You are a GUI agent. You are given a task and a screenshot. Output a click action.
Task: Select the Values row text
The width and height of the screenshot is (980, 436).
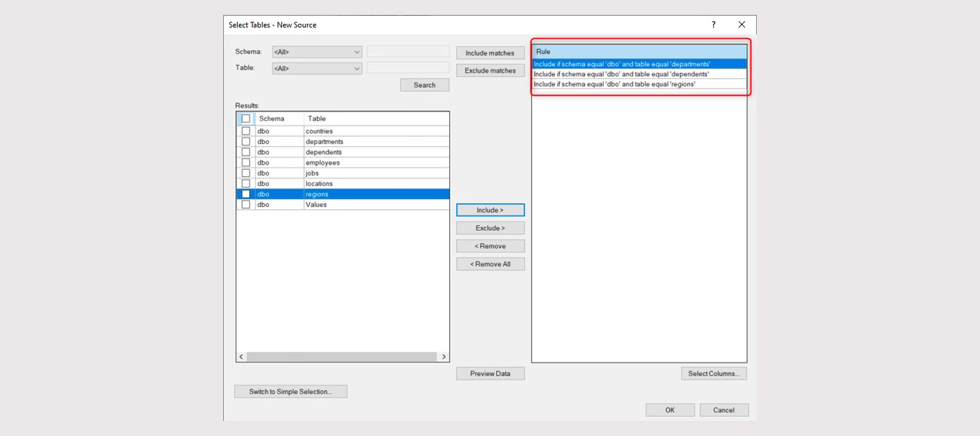[316, 204]
